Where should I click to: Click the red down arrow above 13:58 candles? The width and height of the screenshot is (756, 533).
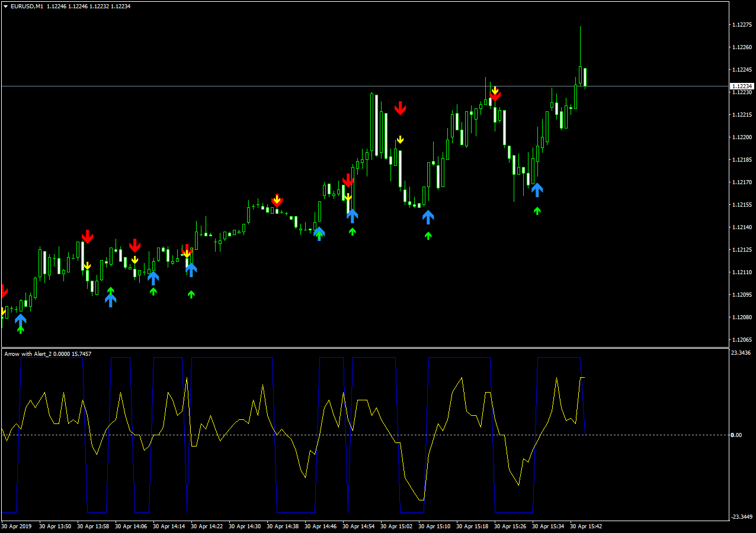pyautogui.click(x=88, y=237)
